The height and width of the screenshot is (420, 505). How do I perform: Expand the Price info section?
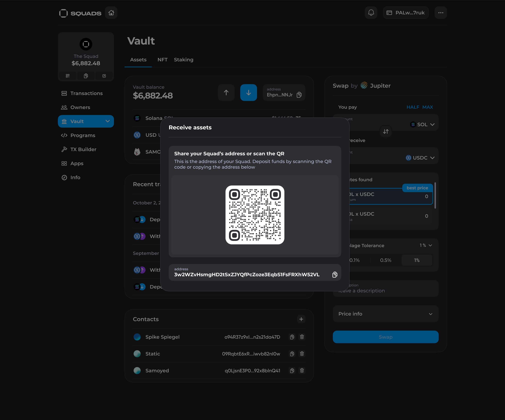click(385, 314)
